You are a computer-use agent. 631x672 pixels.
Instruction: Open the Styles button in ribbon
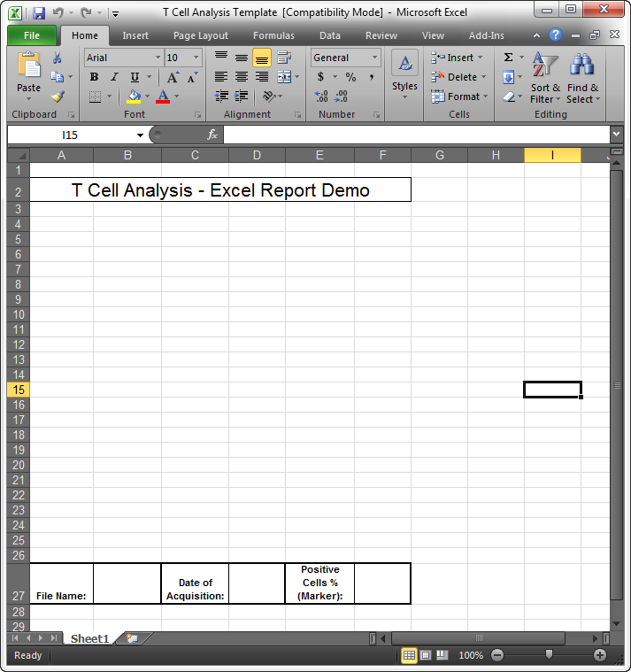click(x=404, y=75)
